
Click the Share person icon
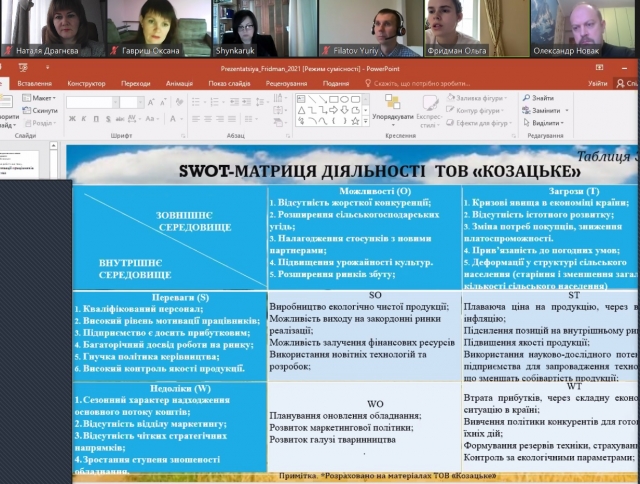tap(620, 83)
